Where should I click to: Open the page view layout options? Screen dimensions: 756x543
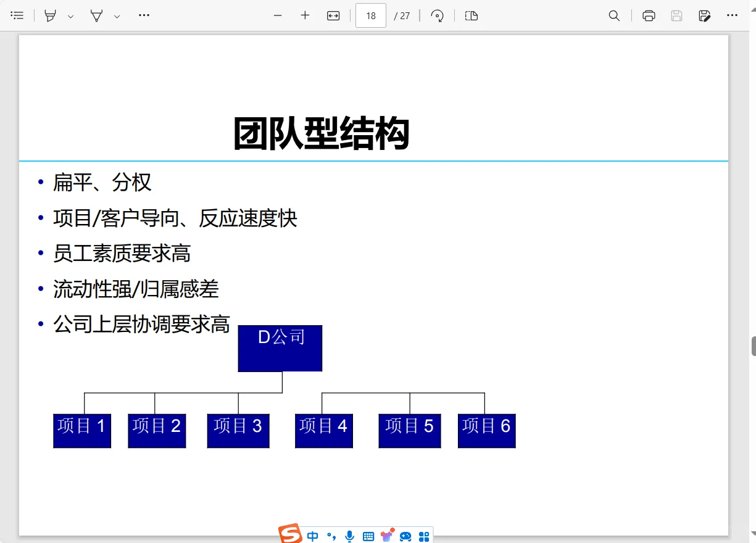click(471, 15)
